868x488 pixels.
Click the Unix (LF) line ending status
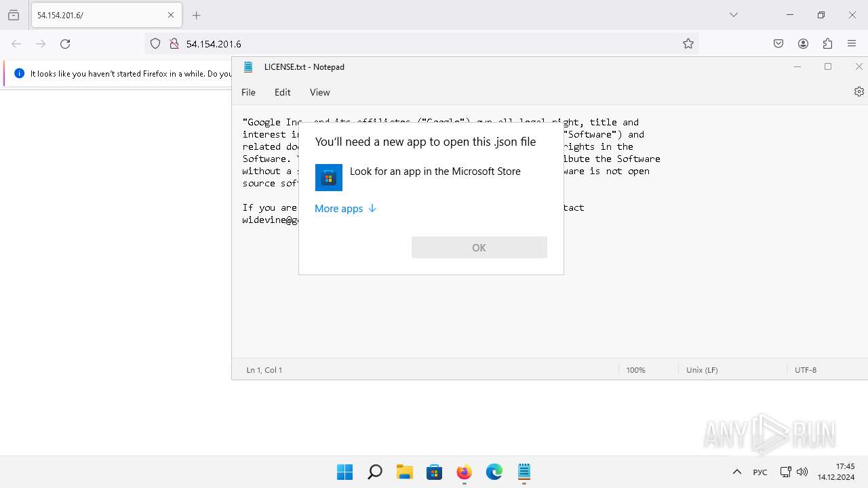point(702,370)
